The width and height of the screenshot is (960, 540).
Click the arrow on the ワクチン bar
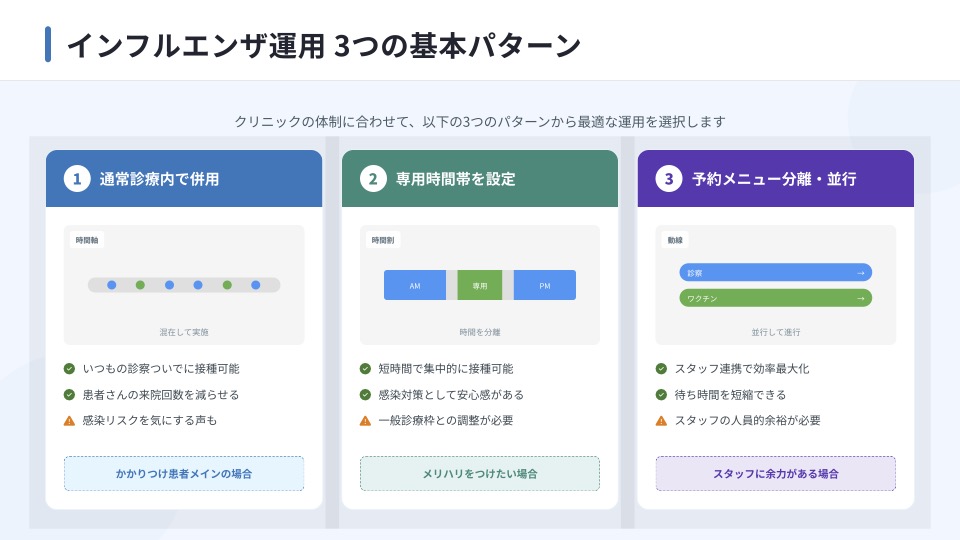point(860,298)
